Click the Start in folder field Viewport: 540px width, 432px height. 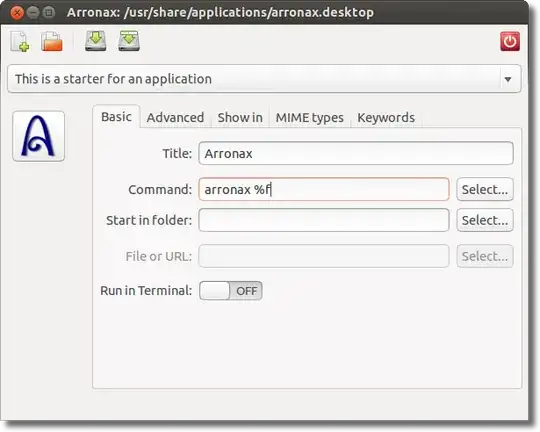click(324, 220)
